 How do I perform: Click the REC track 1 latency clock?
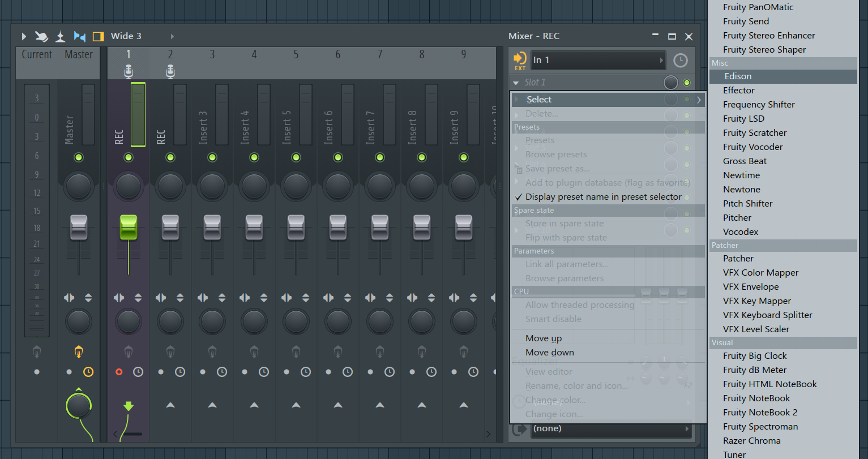click(x=138, y=372)
